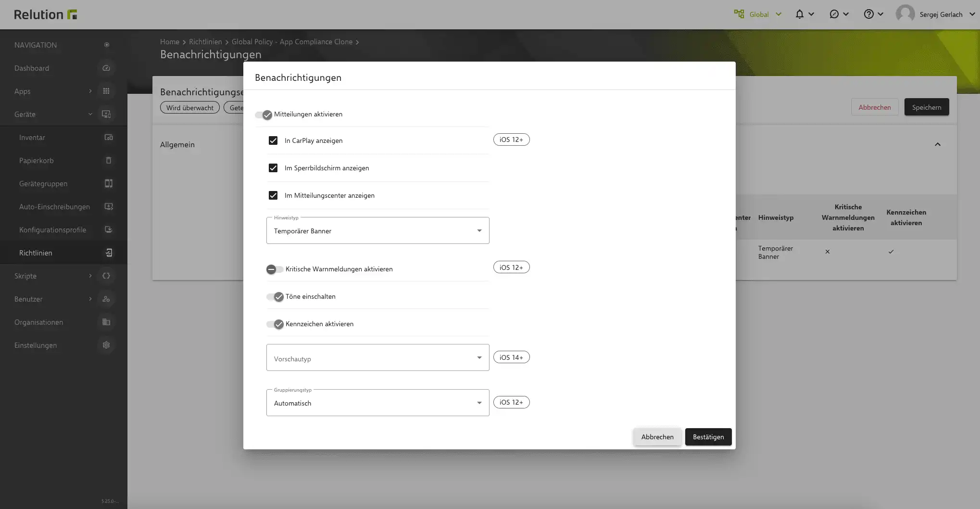Screen dimensions: 980x509
Task: Click the Auto-Einschreibungen icon
Action: point(109,206)
